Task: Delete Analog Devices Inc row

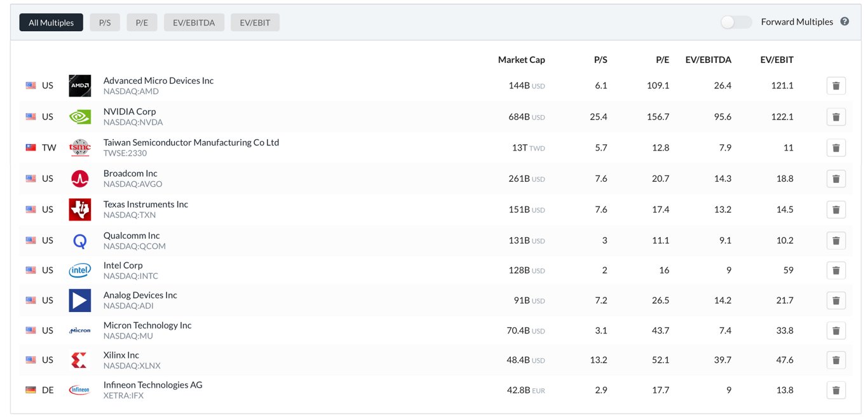Action: coord(836,301)
